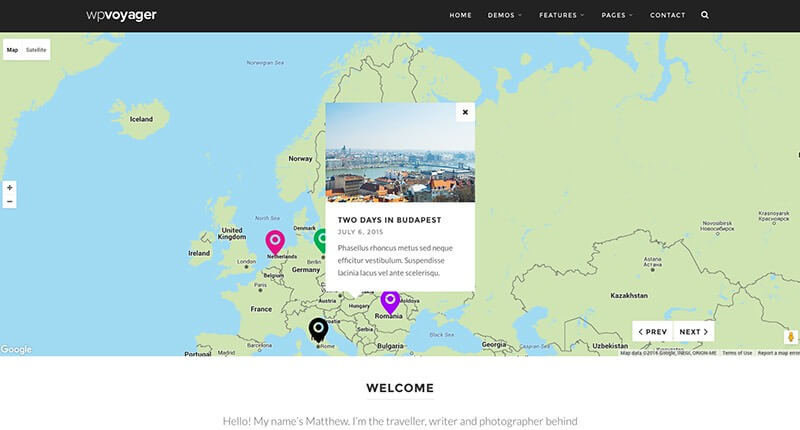800x430 pixels.
Task: Open the Two Days in Budapest title link
Action: 389,219
